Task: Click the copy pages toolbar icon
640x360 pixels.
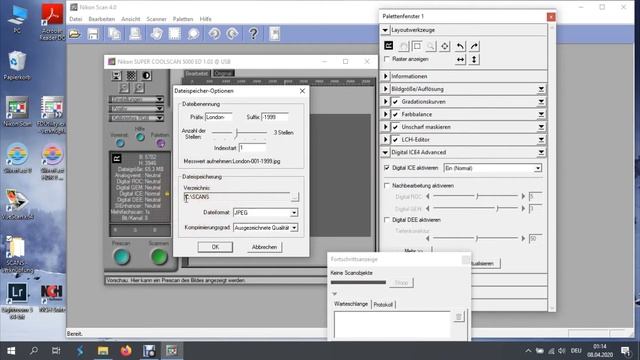Action: (114, 34)
